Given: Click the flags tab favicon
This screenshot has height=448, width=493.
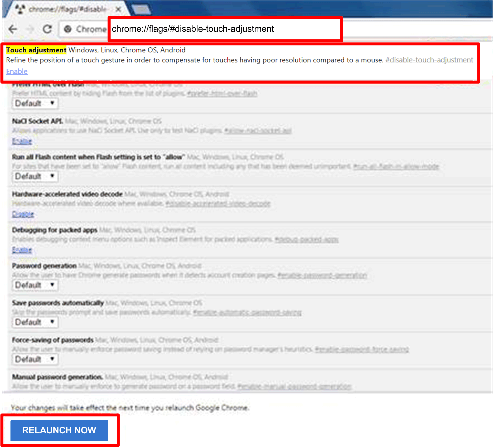Looking at the screenshot, I should pyautogui.click(x=20, y=9).
